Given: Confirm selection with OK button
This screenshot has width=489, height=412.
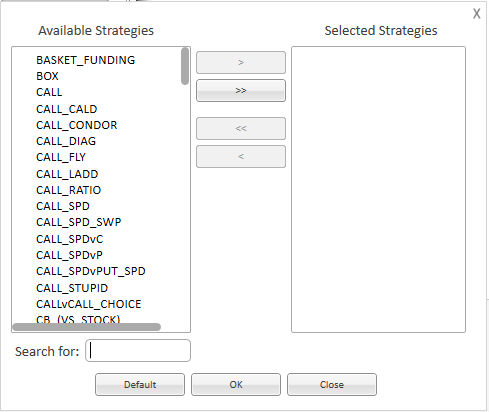Looking at the screenshot, I should pyautogui.click(x=236, y=385).
